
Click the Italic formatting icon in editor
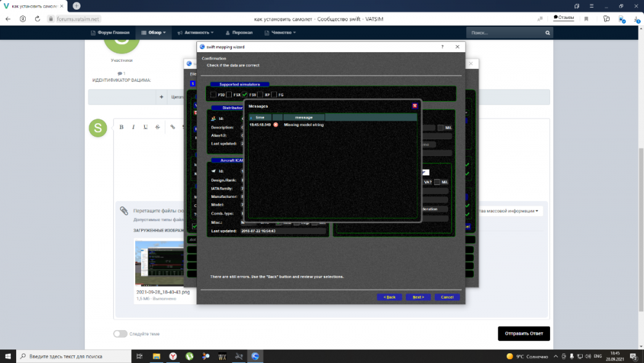point(133,127)
